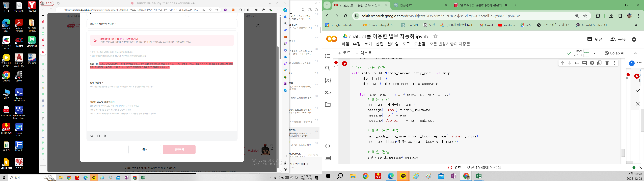This screenshot has width=644, height=181.
Task: Attach file paperclip icon in form
Action: pyautogui.click(x=105, y=136)
